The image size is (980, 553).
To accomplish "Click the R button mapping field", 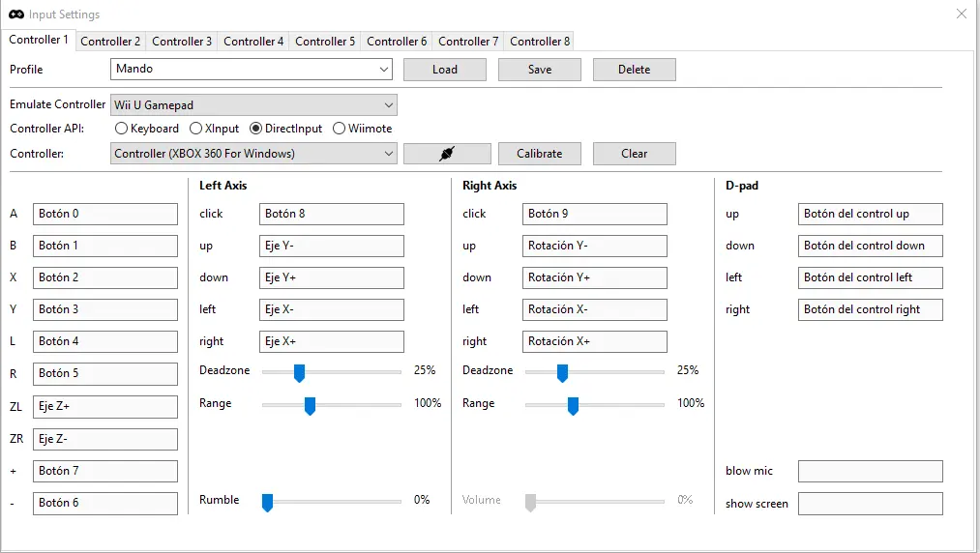I will [x=105, y=374].
